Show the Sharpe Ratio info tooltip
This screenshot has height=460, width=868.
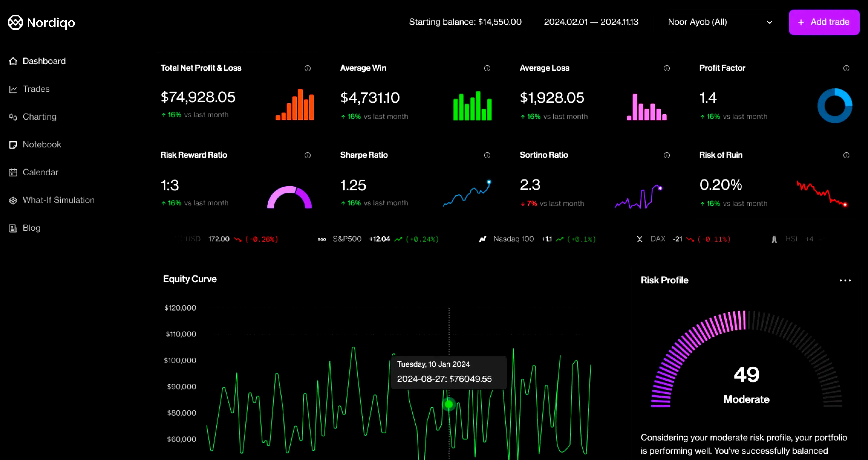[x=487, y=155]
